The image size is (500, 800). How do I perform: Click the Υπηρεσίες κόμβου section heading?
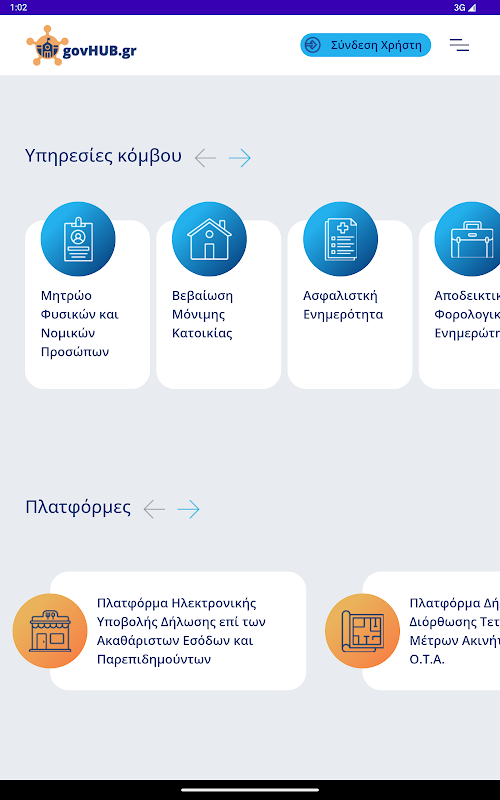click(103, 156)
